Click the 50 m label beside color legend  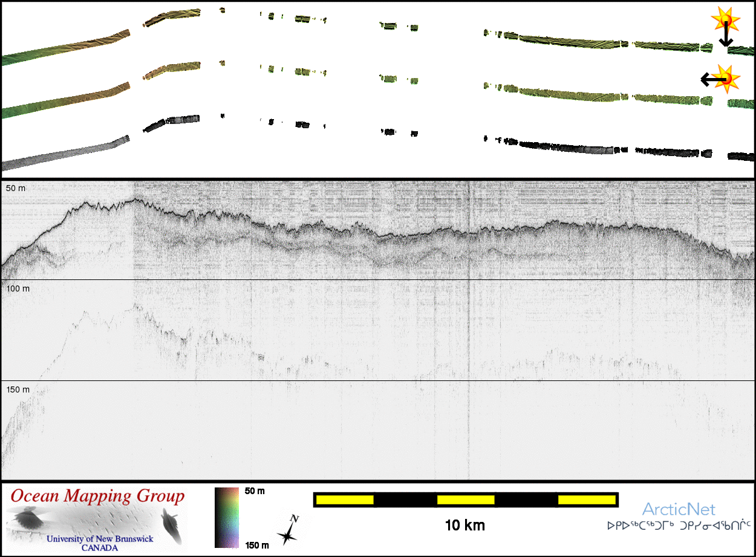point(254,490)
